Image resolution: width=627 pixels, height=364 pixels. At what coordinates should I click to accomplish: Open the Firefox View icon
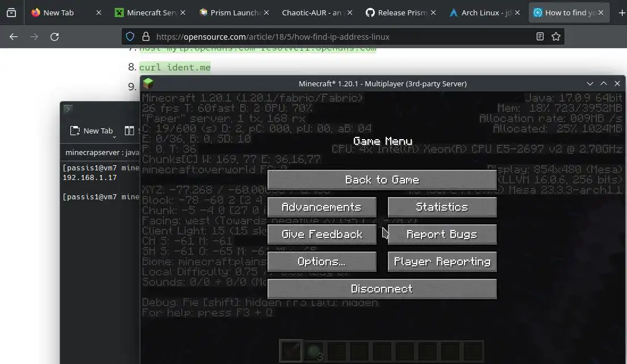coord(11,13)
